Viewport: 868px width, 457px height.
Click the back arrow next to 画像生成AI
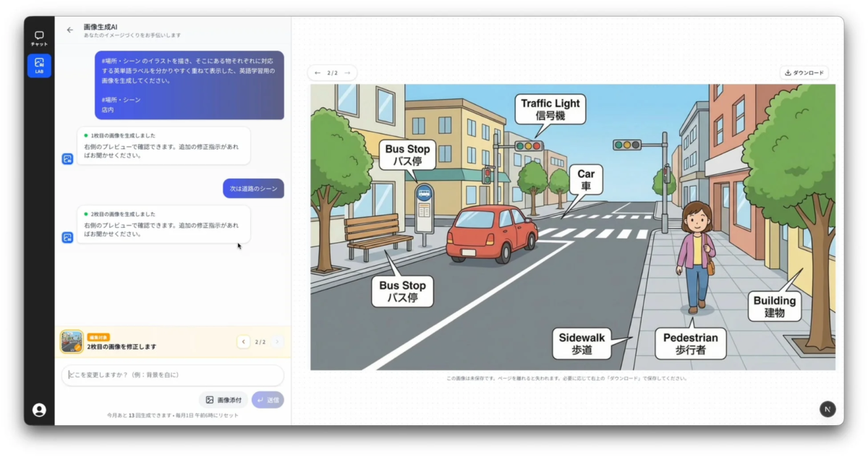pyautogui.click(x=70, y=29)
